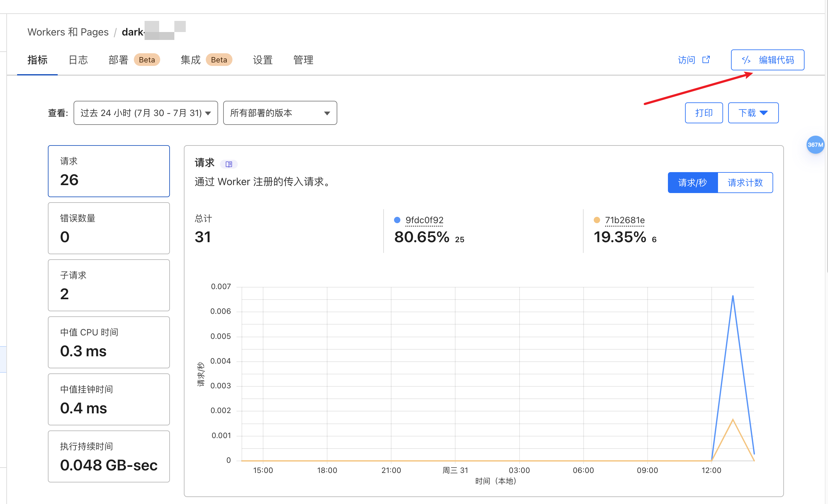Click the 12:00 x-axis label
Viewport: 828px width, 504px height.
coord(711,470)
